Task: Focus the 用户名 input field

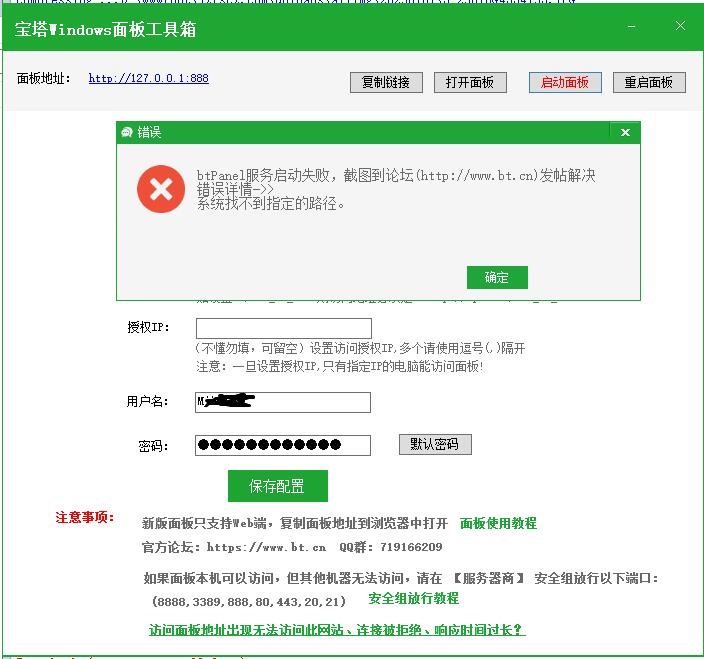Action: [x=283, y=402]
